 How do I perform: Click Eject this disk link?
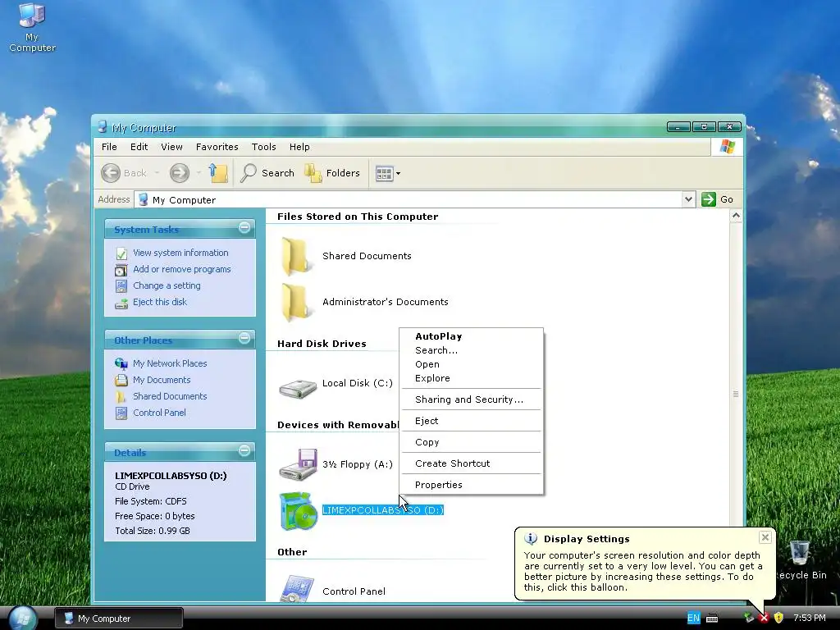point(160,302)
